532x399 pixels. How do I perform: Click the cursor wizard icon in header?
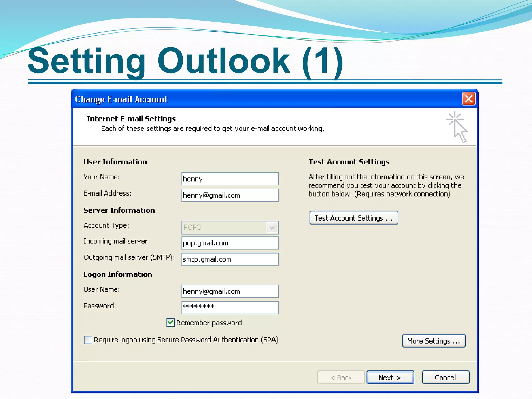pos(457,127)
